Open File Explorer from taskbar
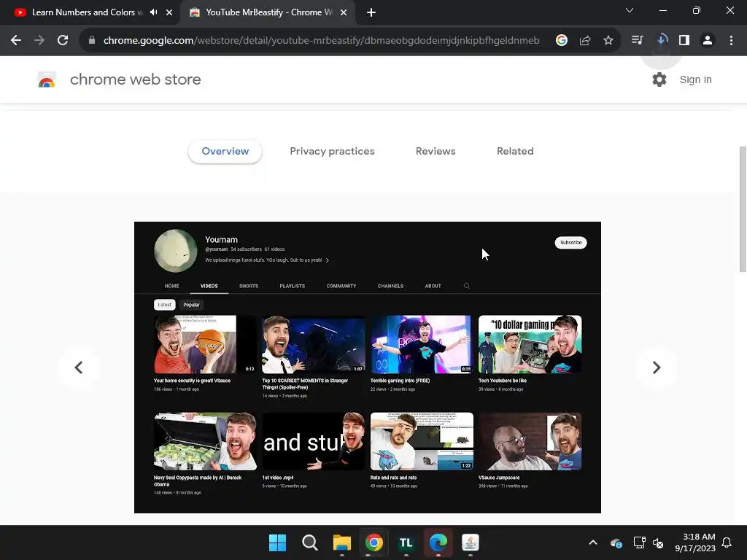This screenshot has height=560, width=747. [341, 542]
